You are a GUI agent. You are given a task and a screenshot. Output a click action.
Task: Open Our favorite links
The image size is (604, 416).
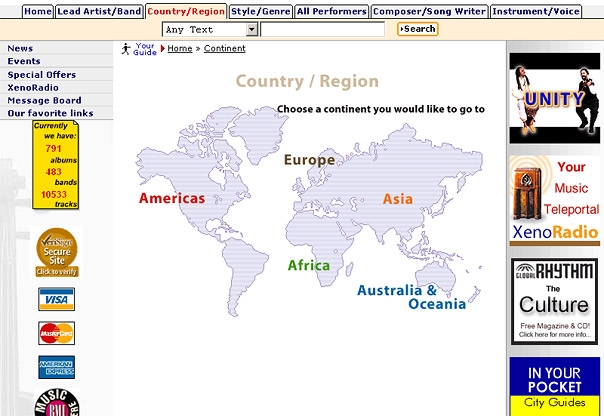pyautogui.click(x=50, y=113)
